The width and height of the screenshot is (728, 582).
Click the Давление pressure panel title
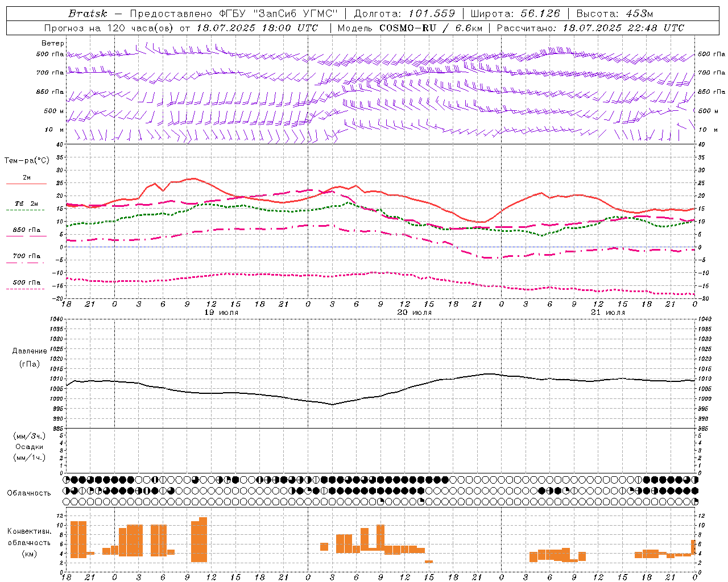point(30,351)
